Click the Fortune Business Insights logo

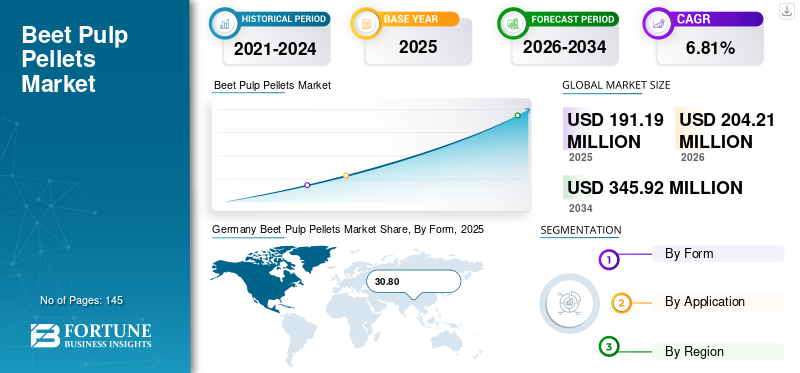pyautogui.click(x=91, y=335)
